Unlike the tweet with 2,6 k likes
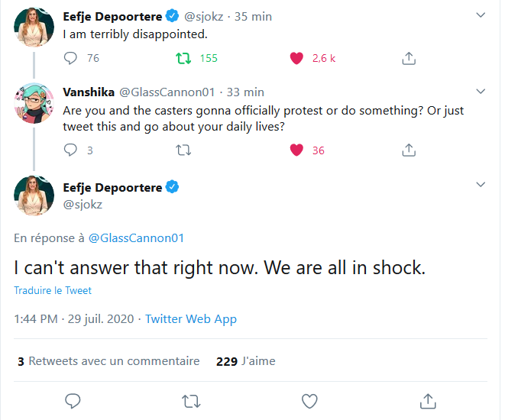The height and width of the screenshot is (420, 505). coord(297,58)
